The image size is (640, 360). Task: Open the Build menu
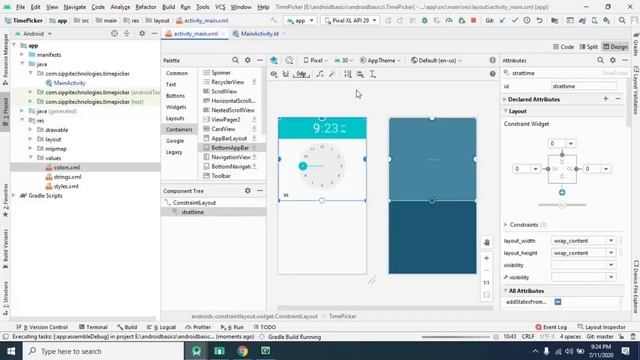(169, 7)
